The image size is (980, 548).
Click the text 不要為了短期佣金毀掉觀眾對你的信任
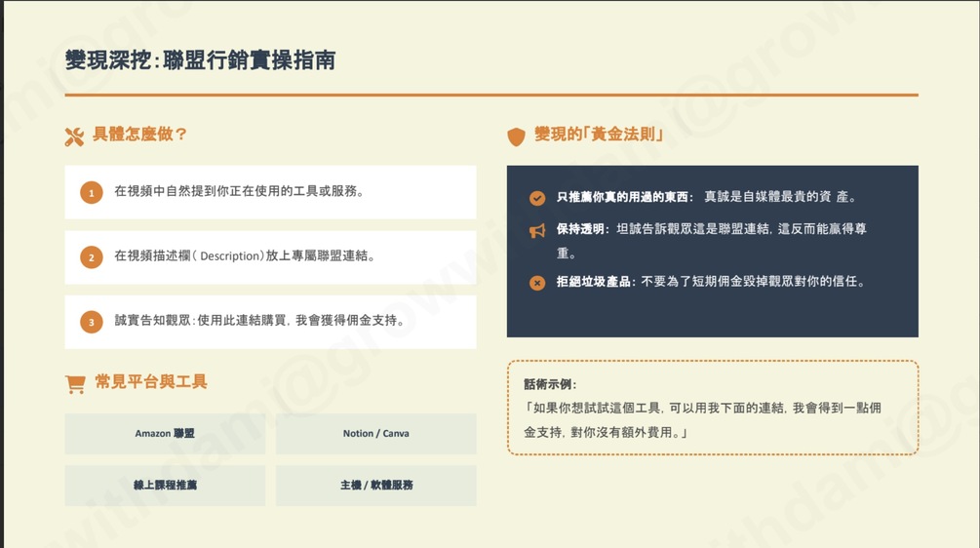pyautogui.click(x=753, y=282)
